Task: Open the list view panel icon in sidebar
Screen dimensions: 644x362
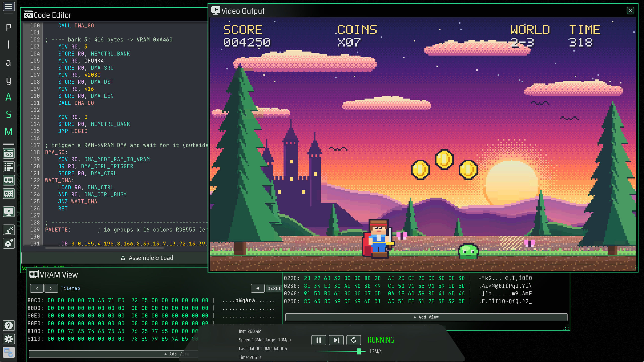Action: click(x=9, y=167)
